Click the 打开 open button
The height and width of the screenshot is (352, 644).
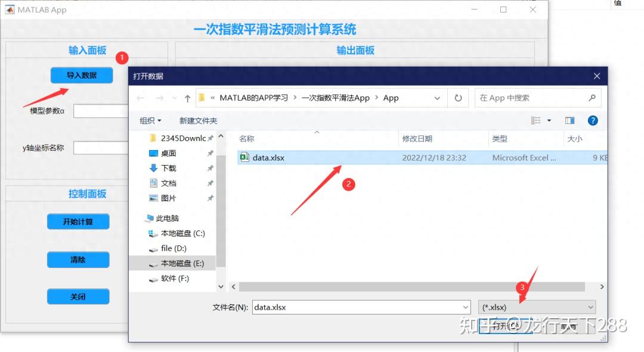[506, 326]
